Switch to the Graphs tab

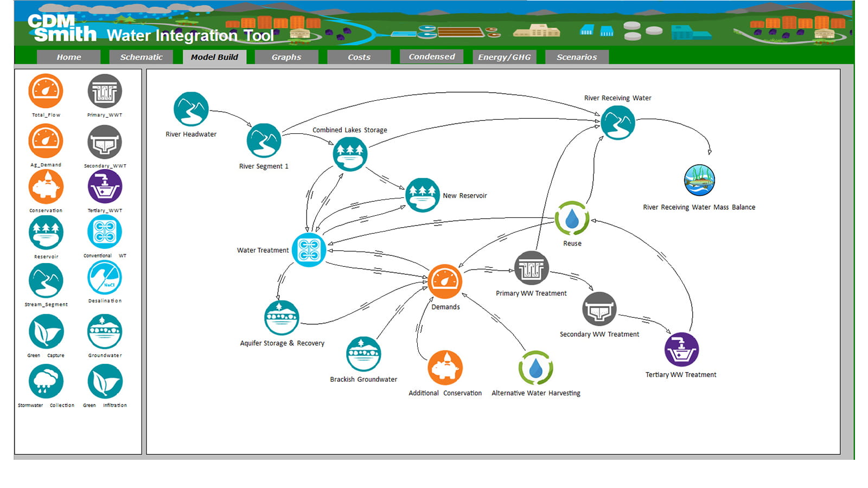(286, 57)
